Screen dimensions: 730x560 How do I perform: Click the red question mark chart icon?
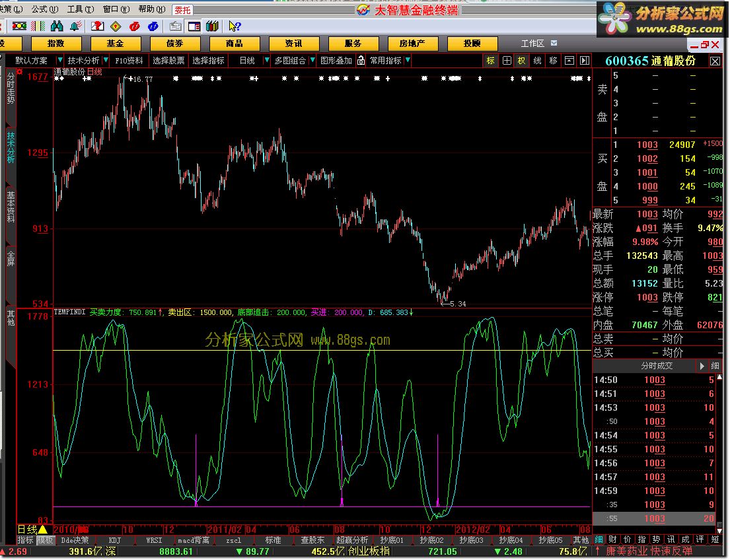(97, 26)
